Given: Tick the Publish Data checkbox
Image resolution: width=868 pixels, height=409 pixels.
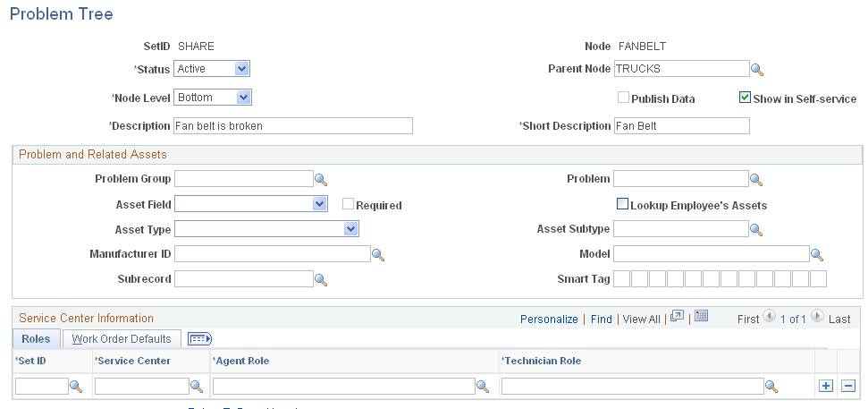Looking at the screenshot, I should [623, 98].
